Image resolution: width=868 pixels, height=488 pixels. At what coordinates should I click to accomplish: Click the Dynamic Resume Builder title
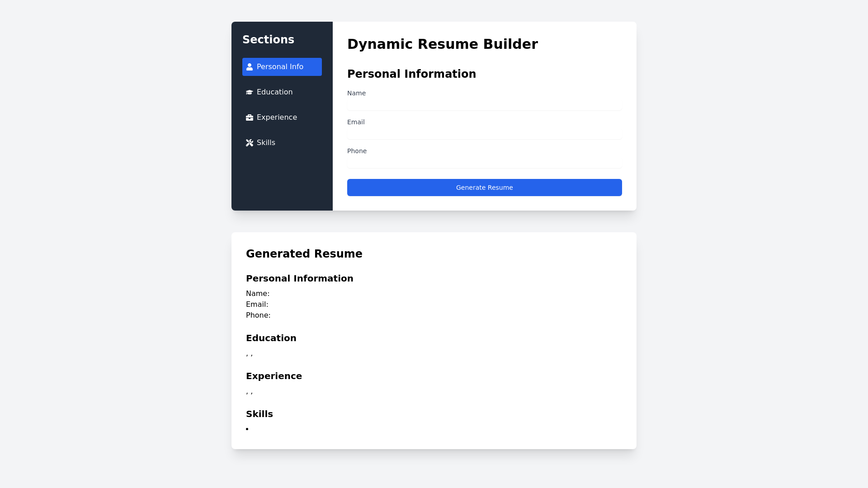point(443,44)
